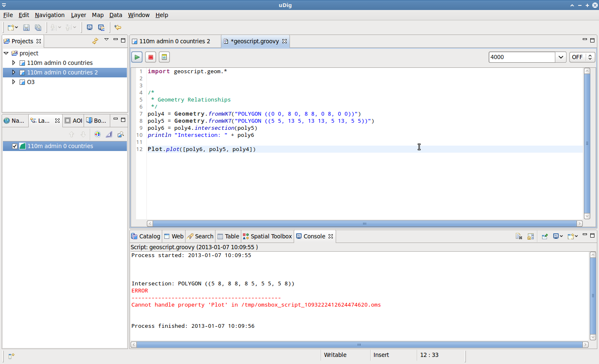Click the editor horizontal scrollbar
Image resolution: width=599 pixels, height=364 pixels.
click(364, 223)
